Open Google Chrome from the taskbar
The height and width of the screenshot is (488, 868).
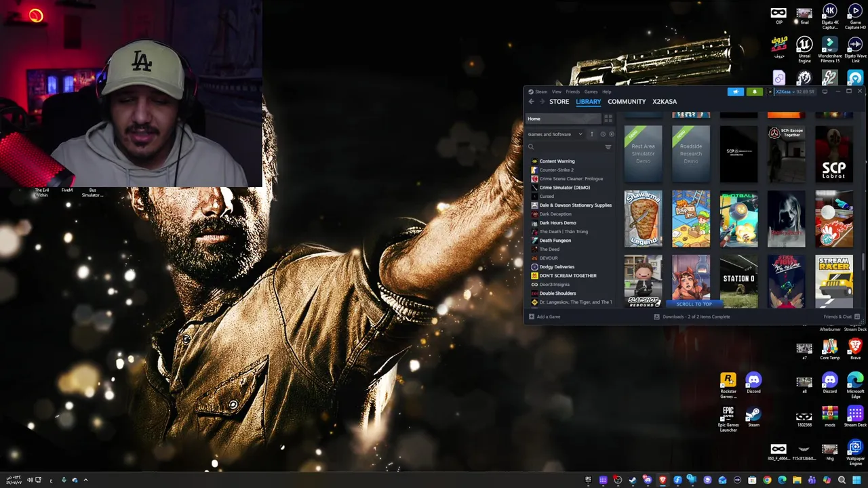click(767, 480)
